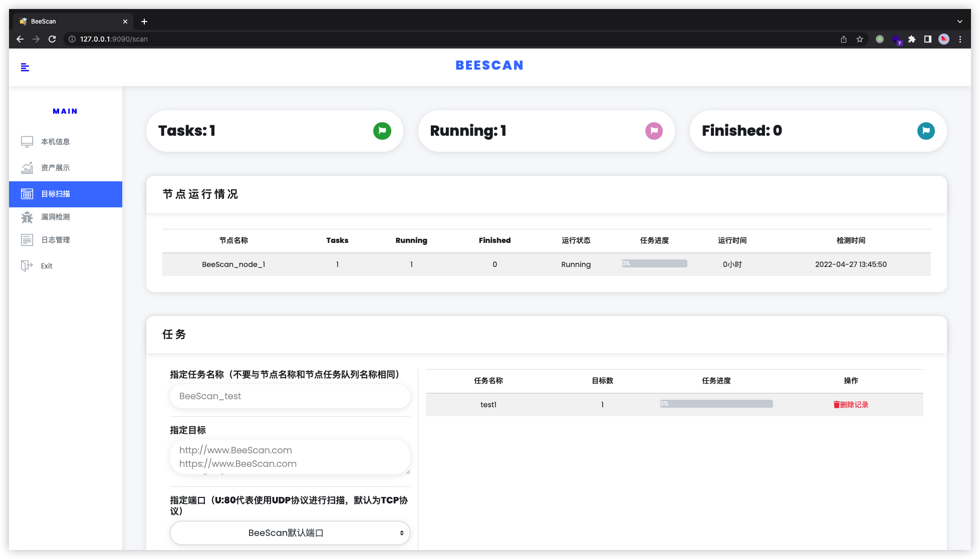Open 日志管理 in the sidebar

click(x=55, y=240)
